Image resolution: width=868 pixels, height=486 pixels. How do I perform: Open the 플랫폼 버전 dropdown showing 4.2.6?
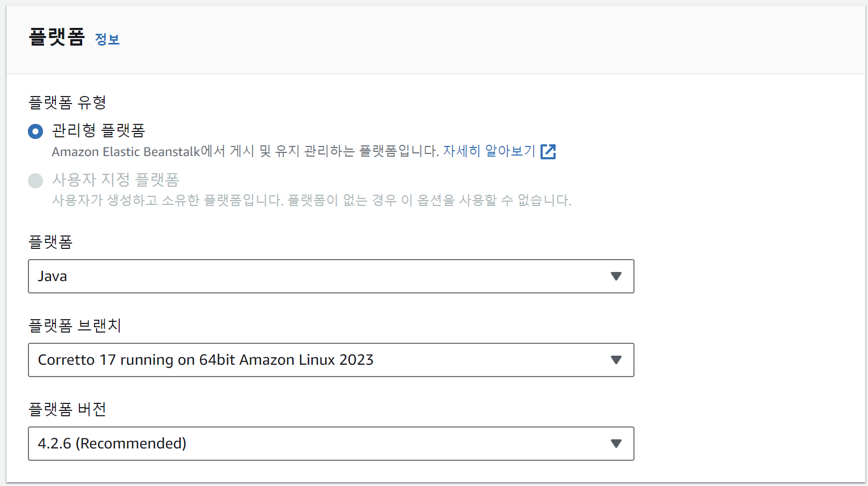(322, 444)
